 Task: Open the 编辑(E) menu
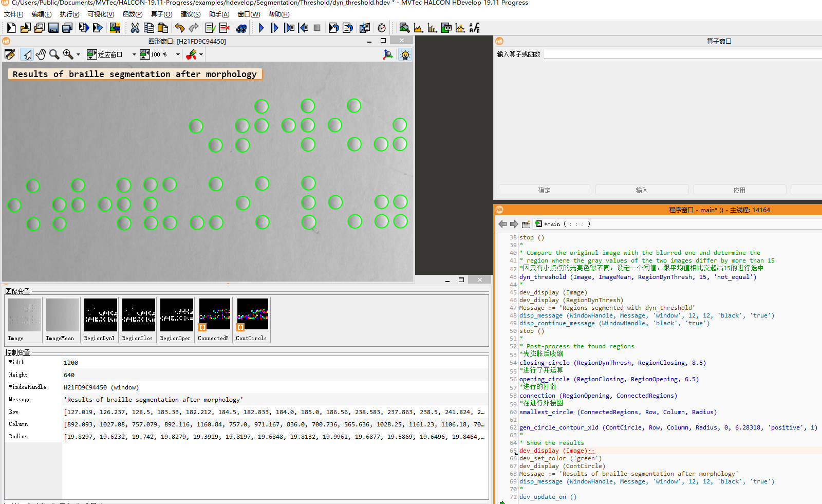click(42, 14)
